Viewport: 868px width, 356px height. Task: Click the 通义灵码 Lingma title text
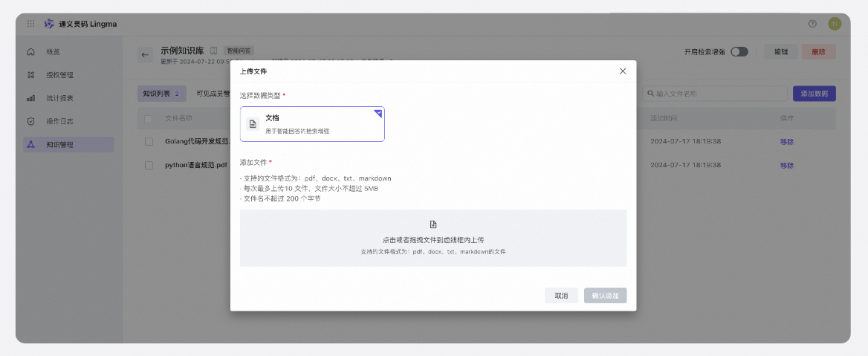[88, 24]
